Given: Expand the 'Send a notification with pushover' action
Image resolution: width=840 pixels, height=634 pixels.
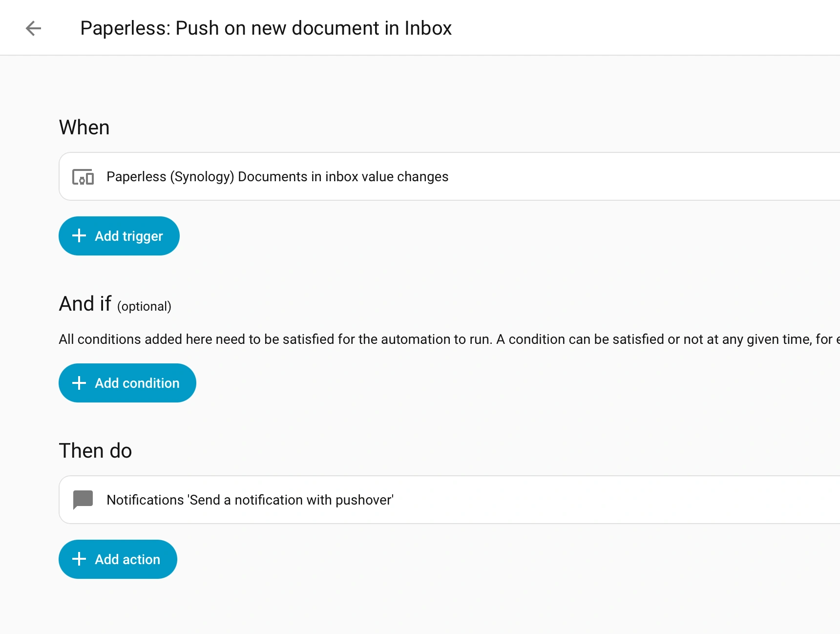Looking at the screenshot, I should click(250, 500).
